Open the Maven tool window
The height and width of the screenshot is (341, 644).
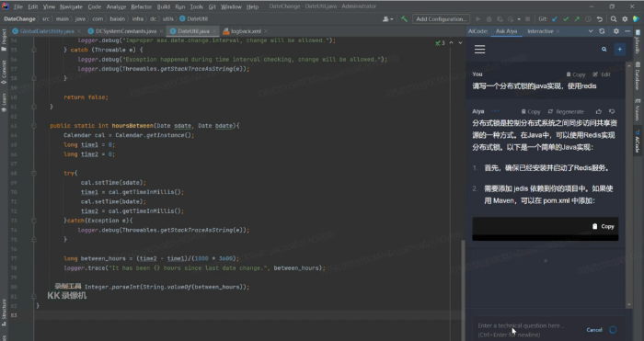tap(638, 110)
